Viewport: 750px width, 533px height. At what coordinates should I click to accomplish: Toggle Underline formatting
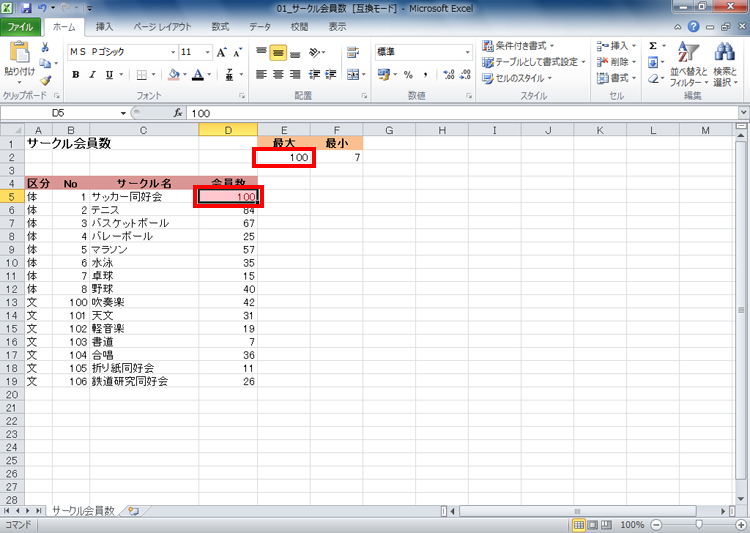click(110, 75)
